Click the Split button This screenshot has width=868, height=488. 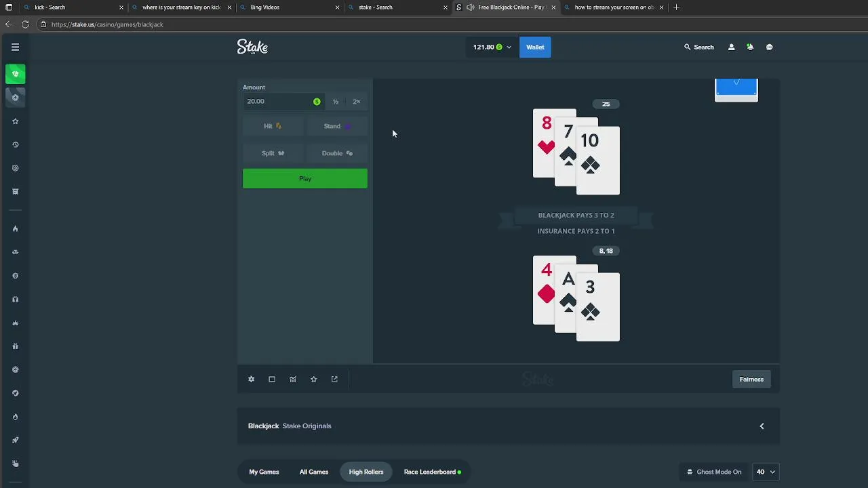[273, 153]
